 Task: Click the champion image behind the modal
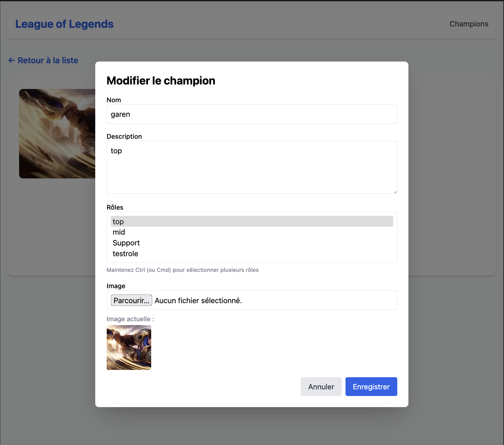point(57,133)
